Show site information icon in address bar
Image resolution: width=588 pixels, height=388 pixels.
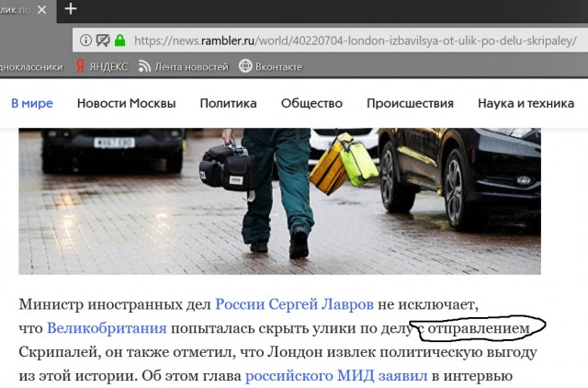(85, 40)
